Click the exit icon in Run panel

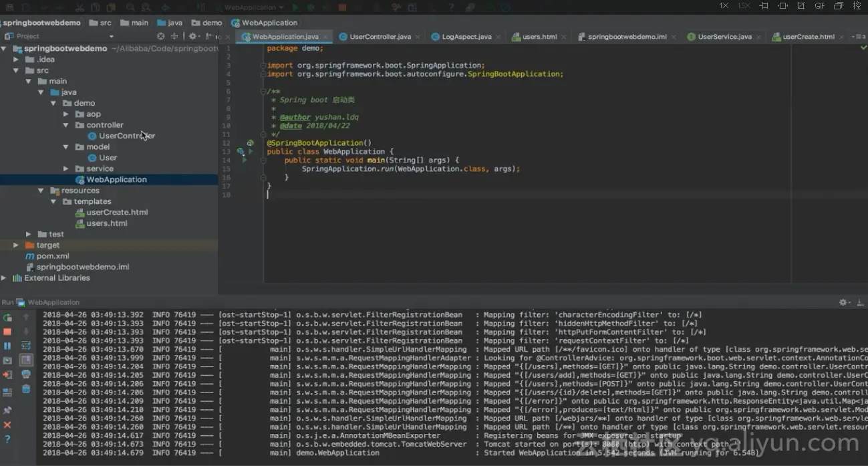7,375
